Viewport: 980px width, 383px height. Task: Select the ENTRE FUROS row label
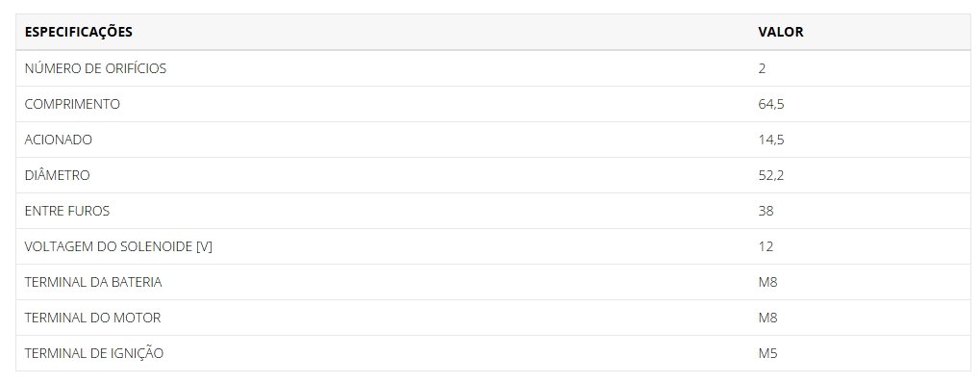coord(67,211)
